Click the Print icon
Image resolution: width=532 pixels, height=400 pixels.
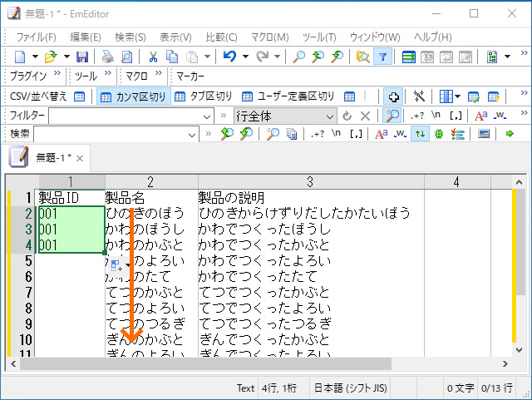pyautogui.click(x=108, y=57)
